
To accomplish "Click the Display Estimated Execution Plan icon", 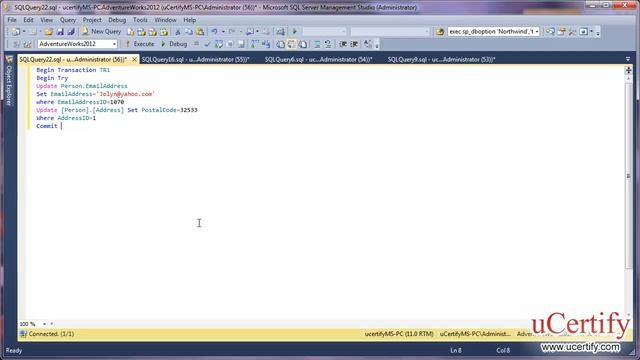I will pyautogui.click(x=218, y=44).
